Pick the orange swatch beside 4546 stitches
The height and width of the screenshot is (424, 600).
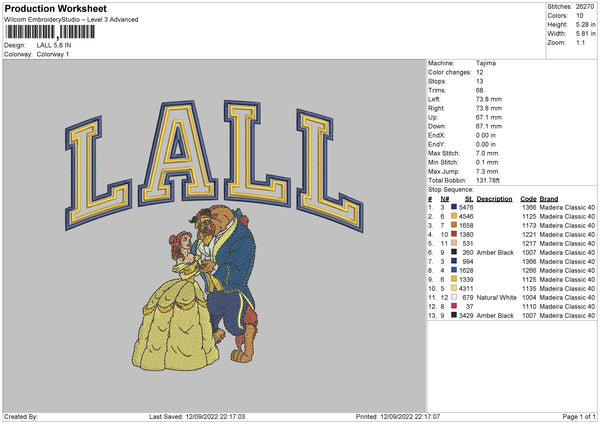pyautogui.click(x=454, y=216)
